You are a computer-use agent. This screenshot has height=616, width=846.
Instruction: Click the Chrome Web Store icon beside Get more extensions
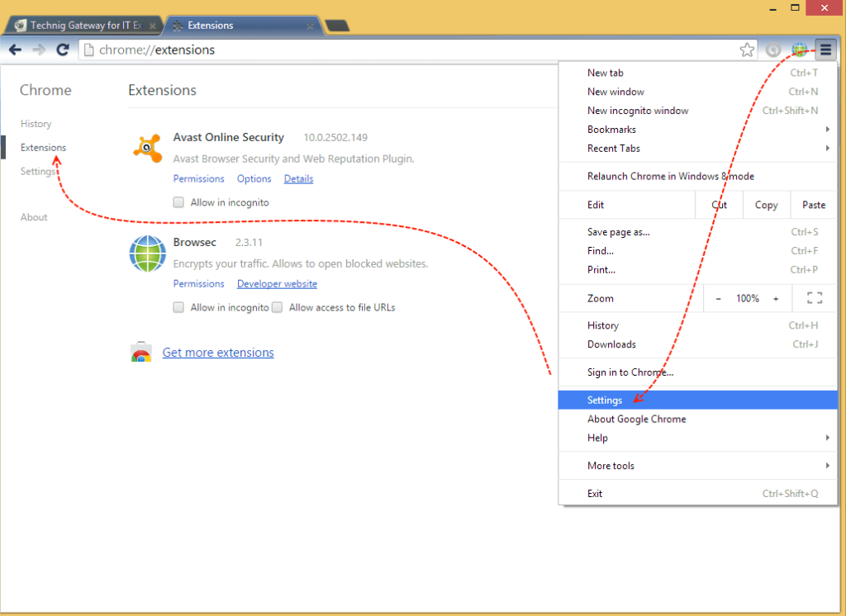(x=141, y=351)
